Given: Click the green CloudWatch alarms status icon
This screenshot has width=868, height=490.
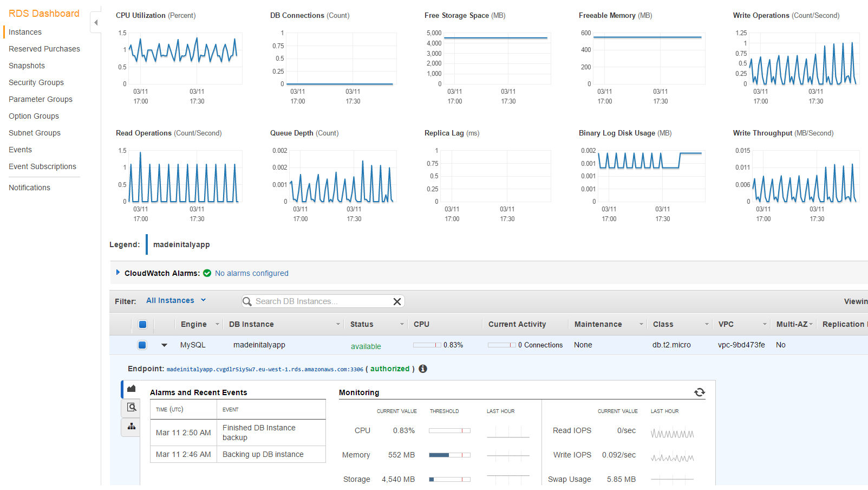Looking at the screenshot, I should [x=207, y=273].
